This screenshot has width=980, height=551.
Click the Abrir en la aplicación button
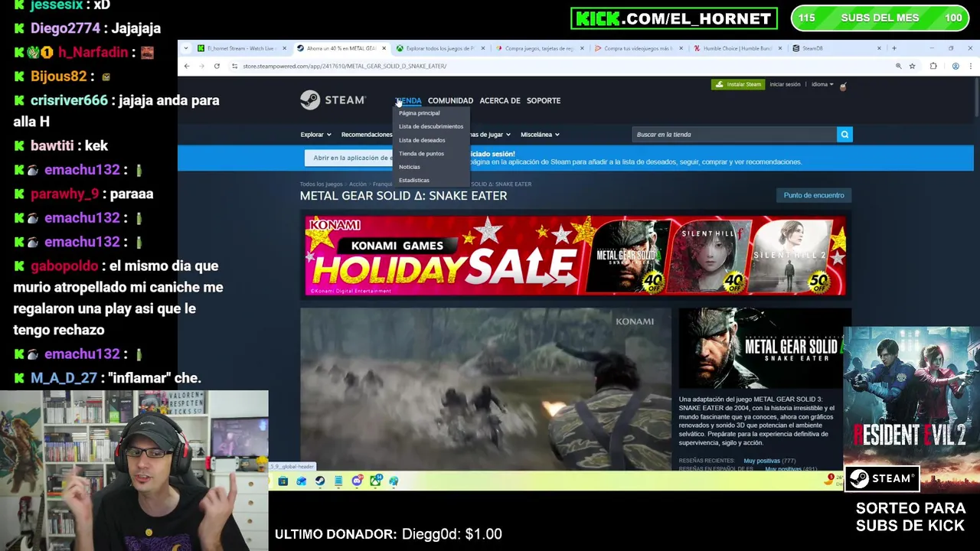351,158
